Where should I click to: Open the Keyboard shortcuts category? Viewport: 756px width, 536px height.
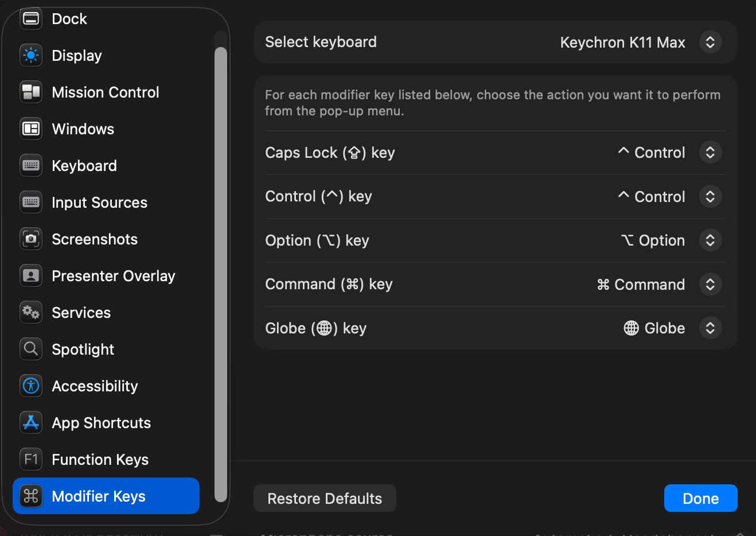click(106, 166)
